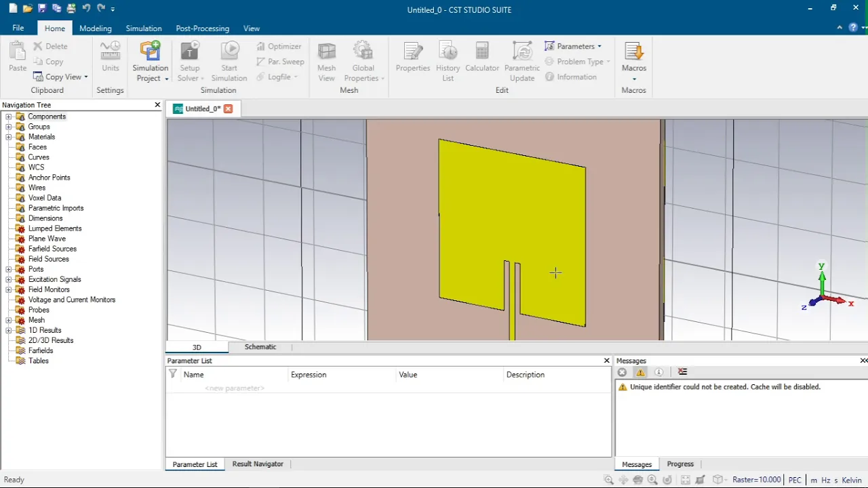Expand the Components tree node
The height and width of the screenshot is (488, 868).
click(9, 117)
